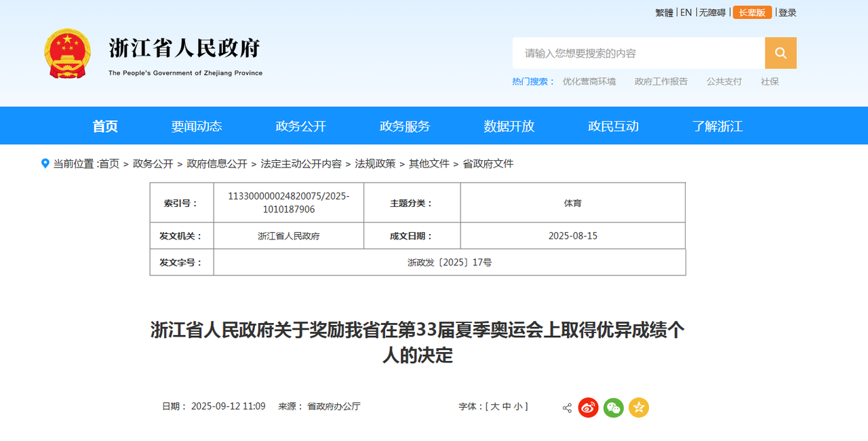Go to 数据开放 section
Viewport: 868px width, 441px height.
coord(509,126)
